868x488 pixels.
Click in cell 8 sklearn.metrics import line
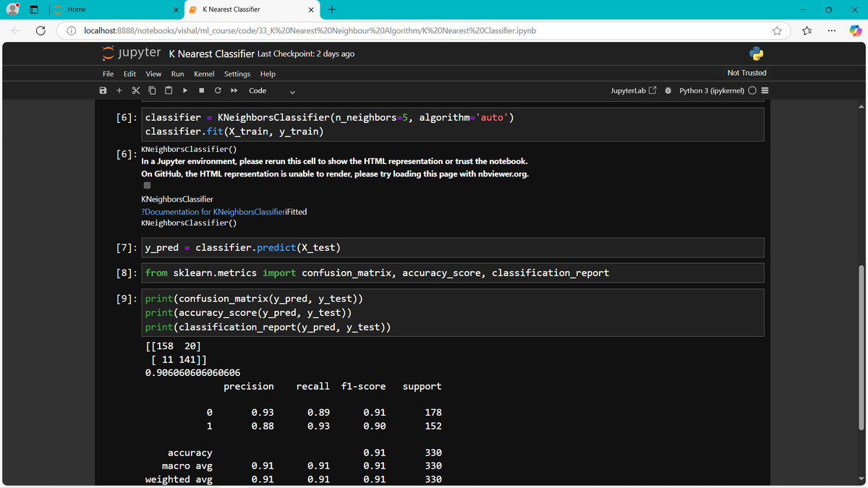[x=453, y=273]
